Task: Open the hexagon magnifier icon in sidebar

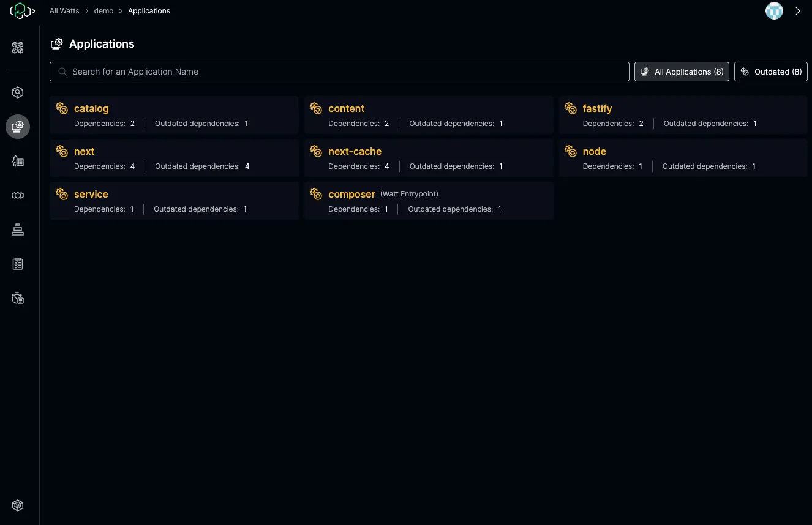Action: coord(18,92)
